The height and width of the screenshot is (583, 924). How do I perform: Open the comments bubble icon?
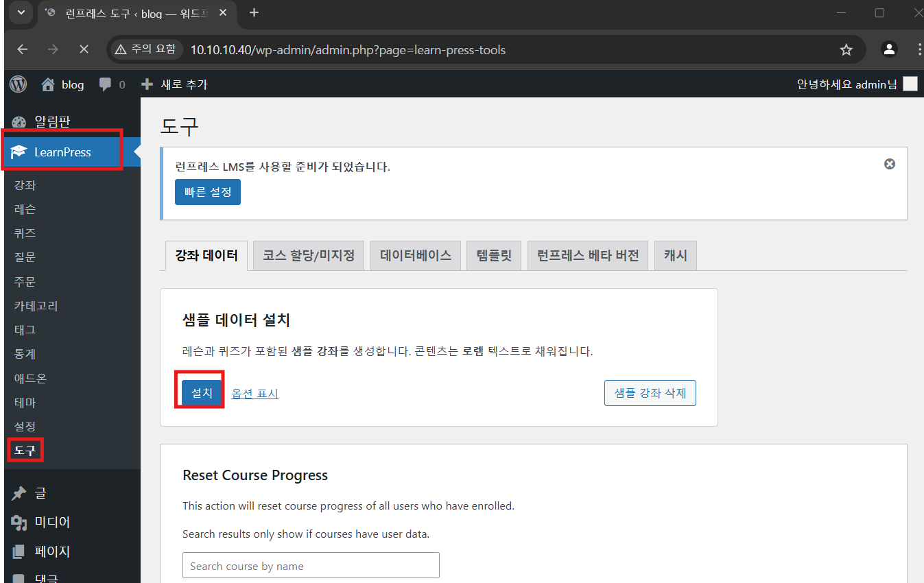(x=105, y=84)
